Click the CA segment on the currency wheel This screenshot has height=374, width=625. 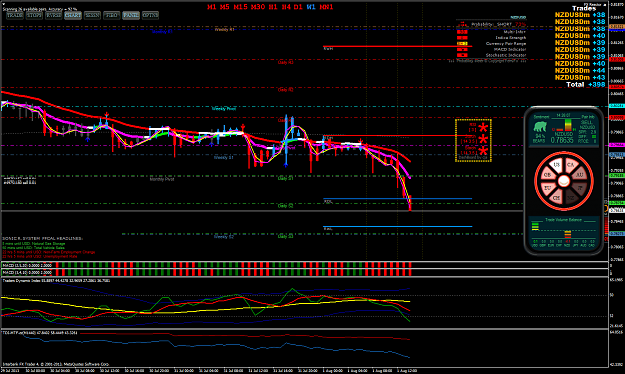click(571, 165)
